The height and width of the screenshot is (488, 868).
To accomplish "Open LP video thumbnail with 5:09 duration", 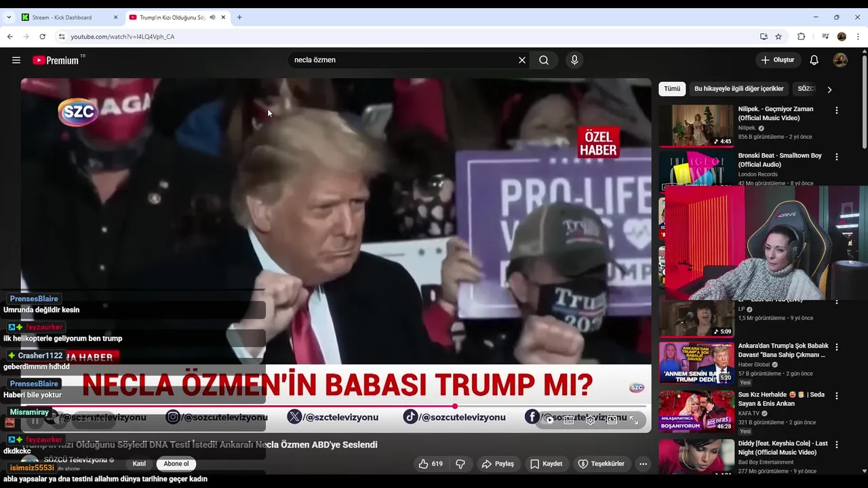I will [696, 319].
